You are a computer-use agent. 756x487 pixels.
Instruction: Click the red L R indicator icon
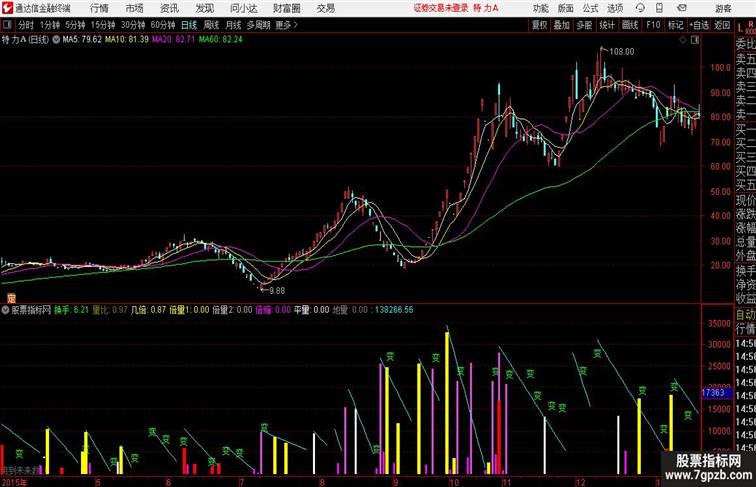745,26
